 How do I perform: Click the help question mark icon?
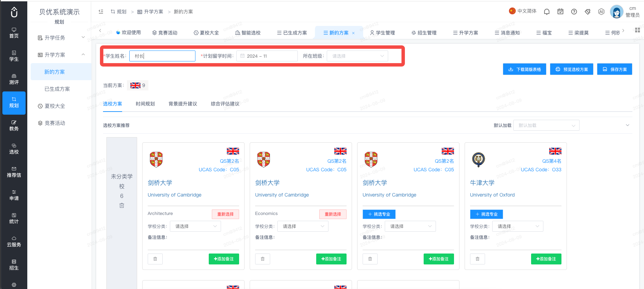[x=574, y=12]
